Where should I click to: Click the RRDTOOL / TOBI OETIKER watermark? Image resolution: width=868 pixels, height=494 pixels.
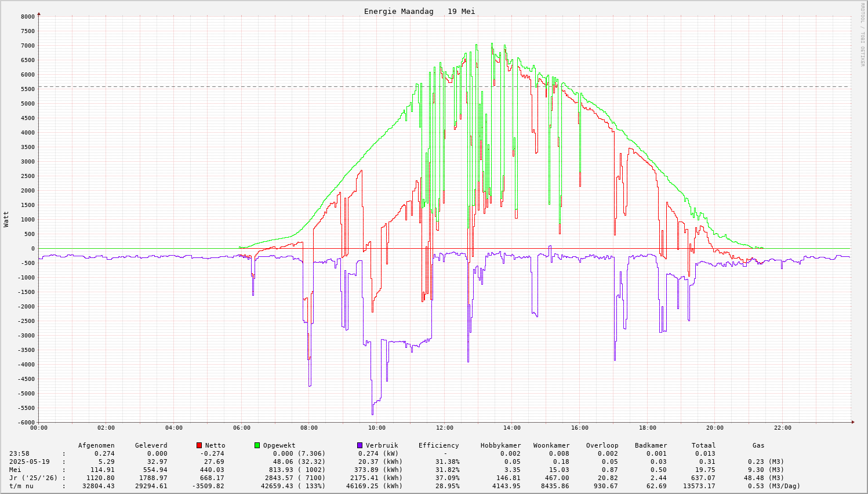[862, 34]
